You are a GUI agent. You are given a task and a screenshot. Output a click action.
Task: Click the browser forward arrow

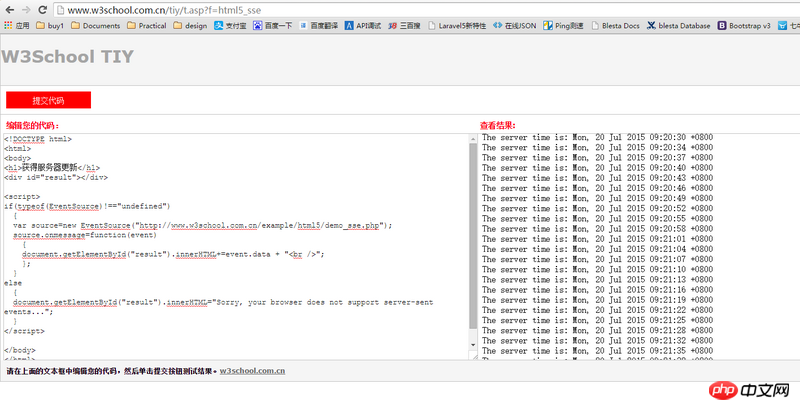point(27,10)
